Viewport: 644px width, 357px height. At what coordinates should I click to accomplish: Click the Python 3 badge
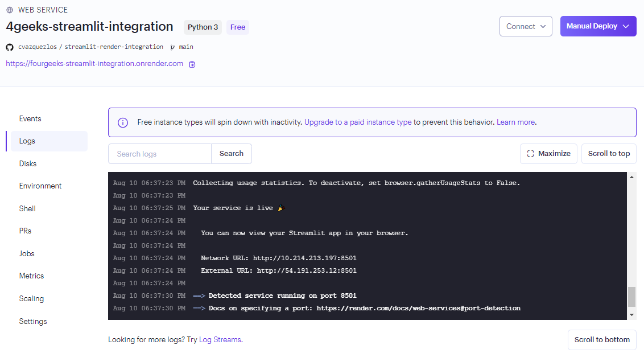tap(203, 27)
